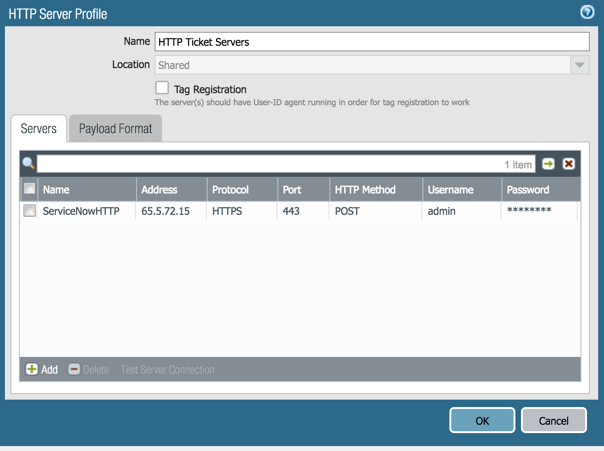Sort by the Username column header
This screenshot has width=604, height=451.
tap(462, 189)
